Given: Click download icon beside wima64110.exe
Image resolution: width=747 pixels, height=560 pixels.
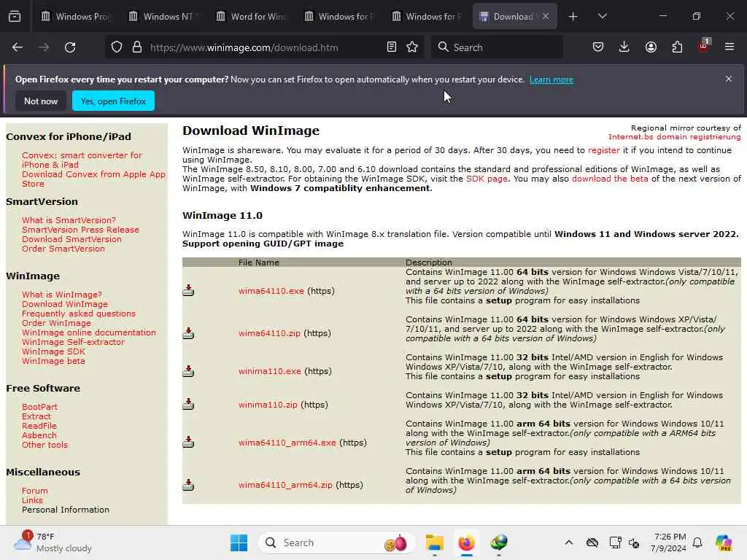Looking at the screenshot, I should click(x=188, y=290).
